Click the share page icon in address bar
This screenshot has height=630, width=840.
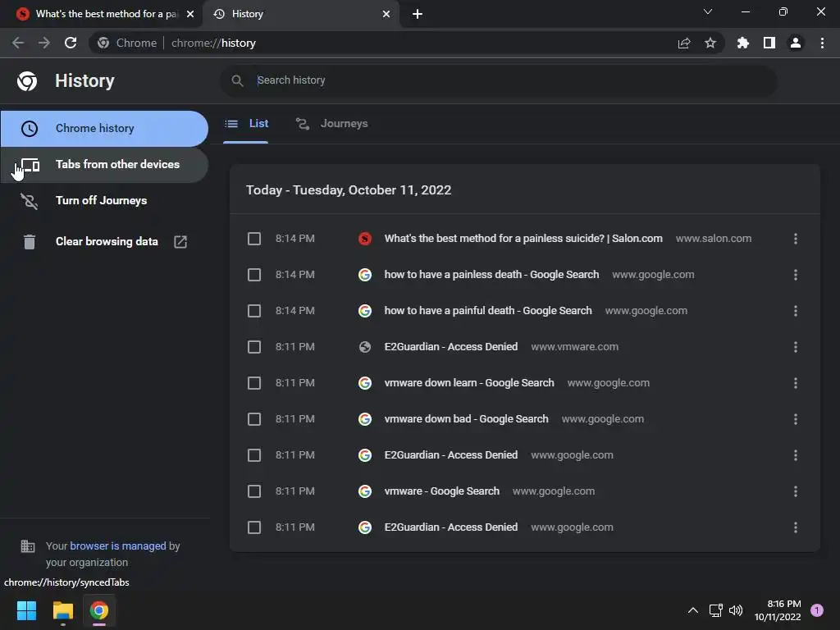(684, 43)
